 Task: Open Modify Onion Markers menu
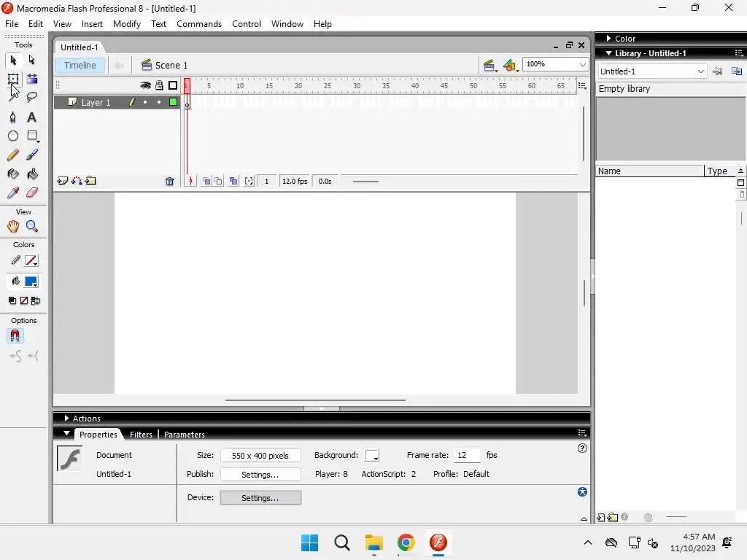coord(249,181)
